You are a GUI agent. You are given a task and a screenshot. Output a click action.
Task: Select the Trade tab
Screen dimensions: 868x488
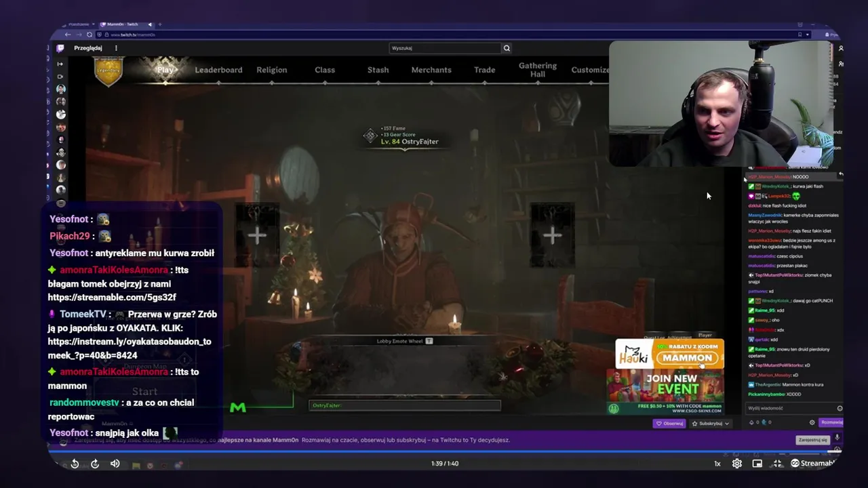point(484,70)
